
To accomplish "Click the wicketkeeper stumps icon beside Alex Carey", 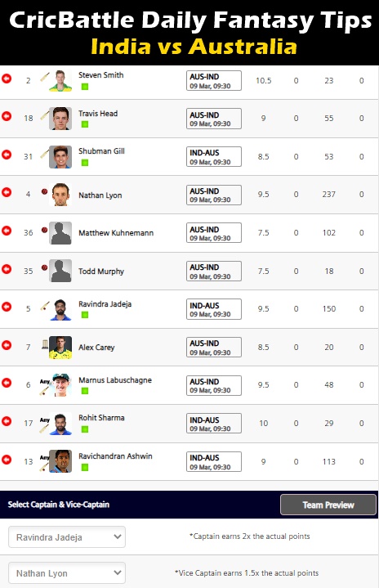I will [x=45, y=343].
